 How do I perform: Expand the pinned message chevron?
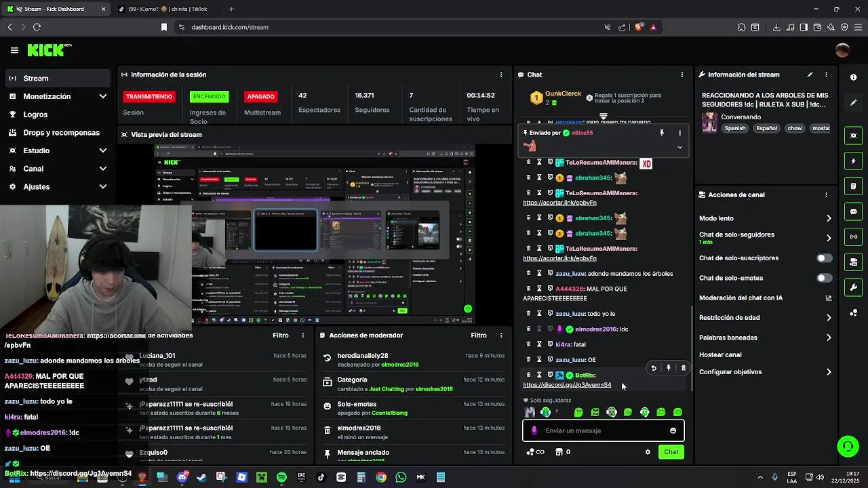click(679, 147)
